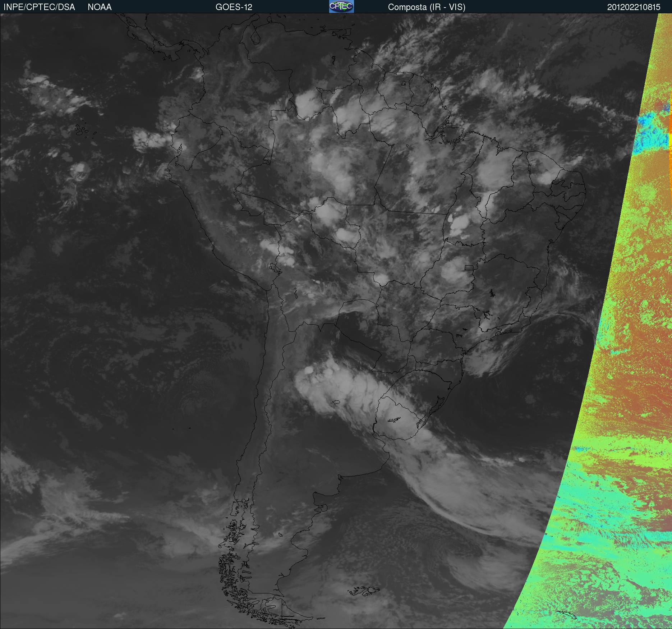
Task: Select the GOES-12 satellite label
Action: click(x=234, y=7)
